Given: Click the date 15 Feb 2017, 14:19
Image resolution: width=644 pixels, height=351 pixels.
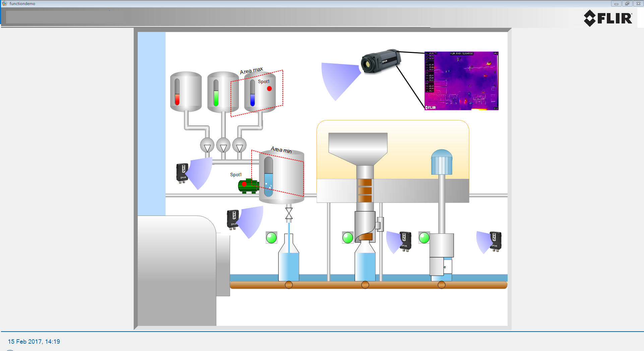Looking at the screenshot, I should point(34,342).
